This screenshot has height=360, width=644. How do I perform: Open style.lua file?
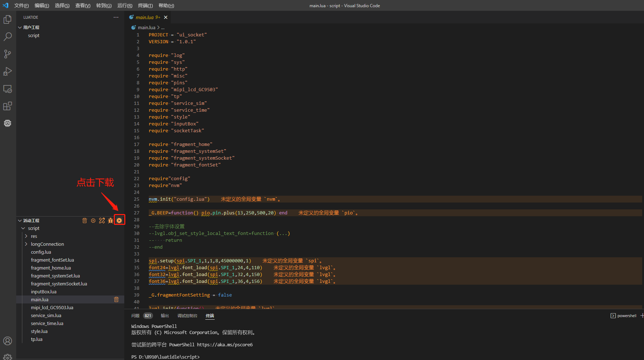[39, 331]
